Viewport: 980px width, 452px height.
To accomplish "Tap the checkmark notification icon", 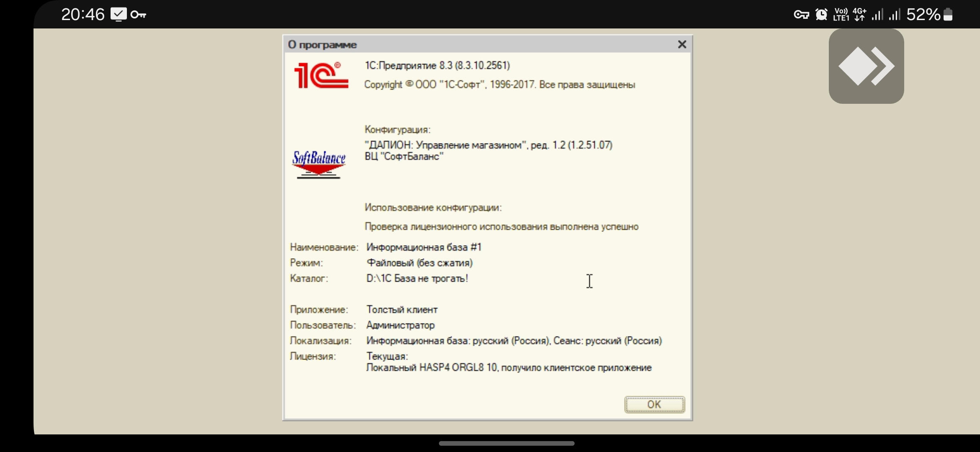I will pos(119,15).
